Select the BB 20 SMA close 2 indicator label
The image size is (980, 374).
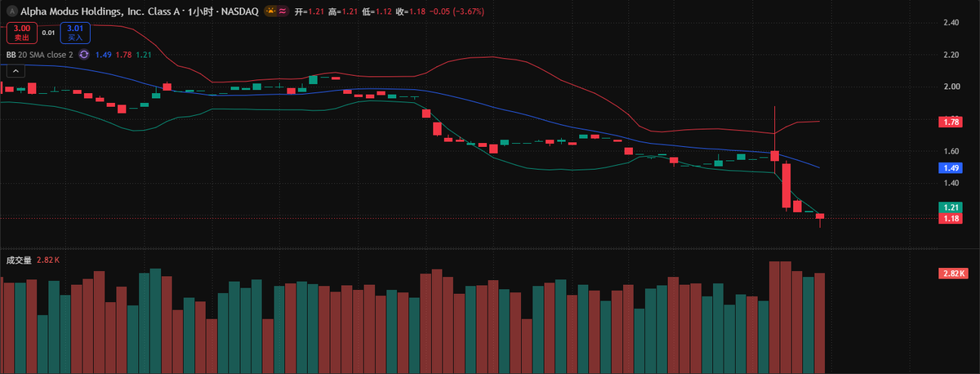40,55
